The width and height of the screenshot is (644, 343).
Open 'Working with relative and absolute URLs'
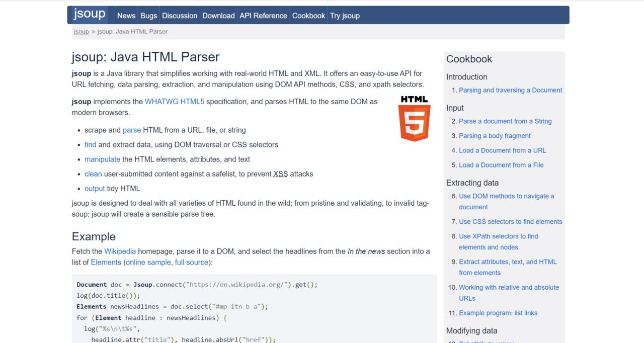pyautogui.click(x=509, y=293)
